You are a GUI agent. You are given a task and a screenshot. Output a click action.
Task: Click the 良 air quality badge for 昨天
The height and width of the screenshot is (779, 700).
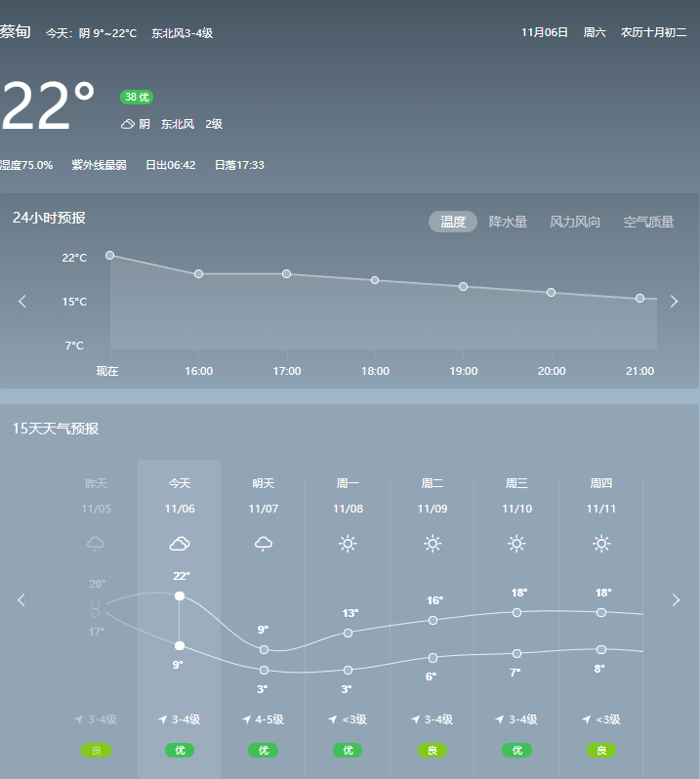coord(96,750)
